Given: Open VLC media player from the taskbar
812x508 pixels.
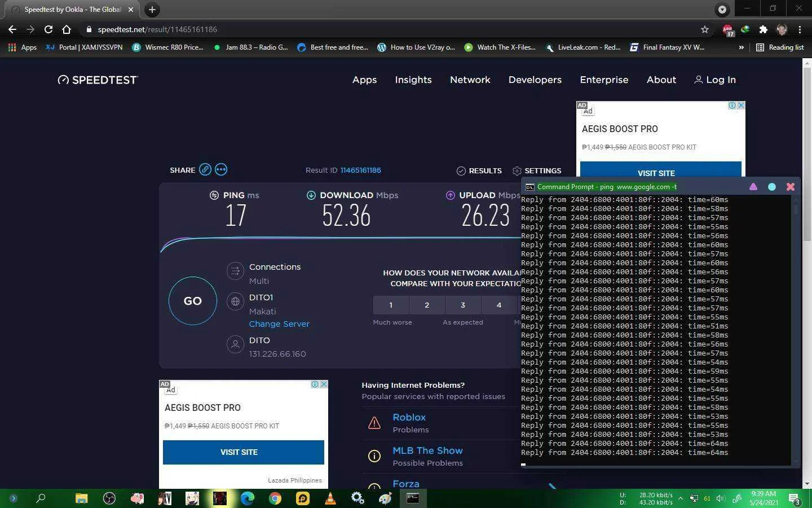Looking at the screenshot, I should coord(330,498).
